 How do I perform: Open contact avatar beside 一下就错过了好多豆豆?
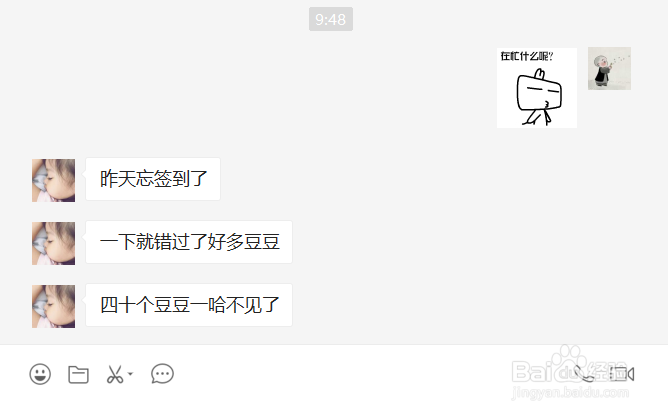coord(53,243)
